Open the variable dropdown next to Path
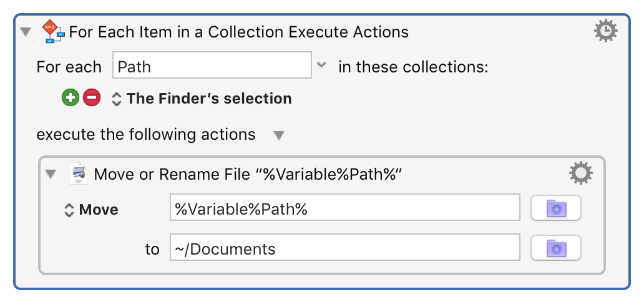The width and height of the screenshot is (644, 307). [x=321, y=66]
